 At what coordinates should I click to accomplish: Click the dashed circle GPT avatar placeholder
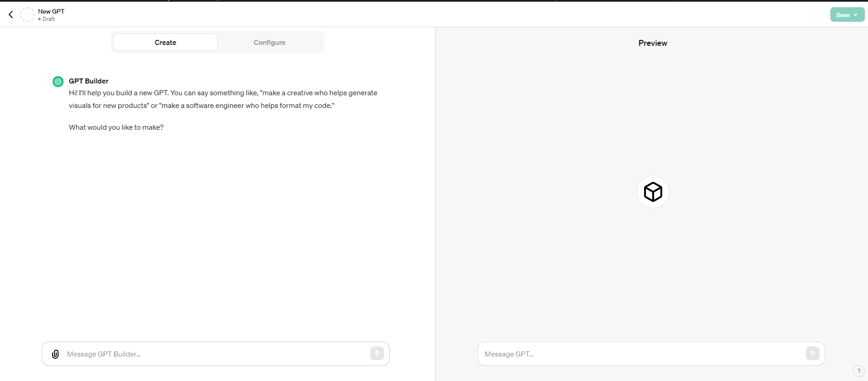pyautogui.click(x=27, y=15)
